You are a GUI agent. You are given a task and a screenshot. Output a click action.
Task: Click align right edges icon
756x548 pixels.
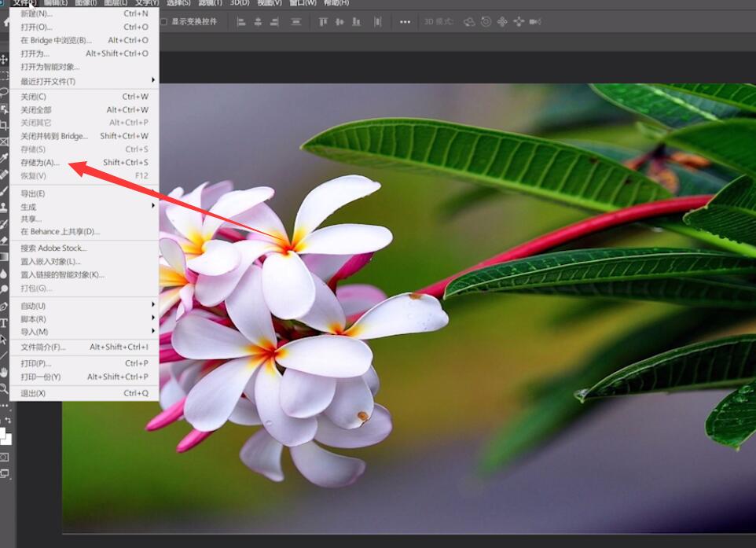click(x=274, y=22)
